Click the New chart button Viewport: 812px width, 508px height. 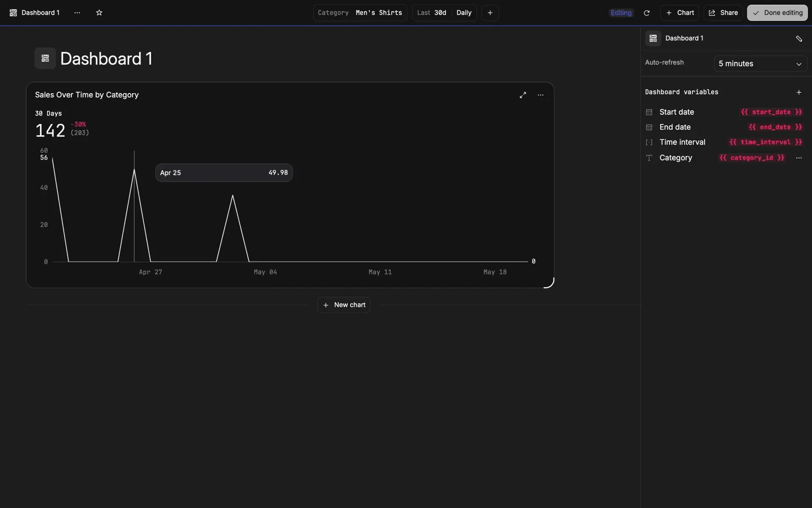[x=344, y=305]
